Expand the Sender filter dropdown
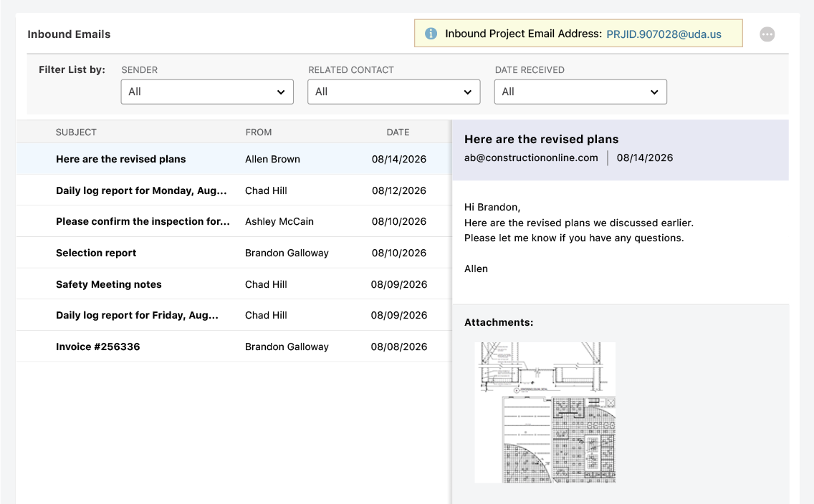This screenshot has height=504, width=814. click(207, 92)
